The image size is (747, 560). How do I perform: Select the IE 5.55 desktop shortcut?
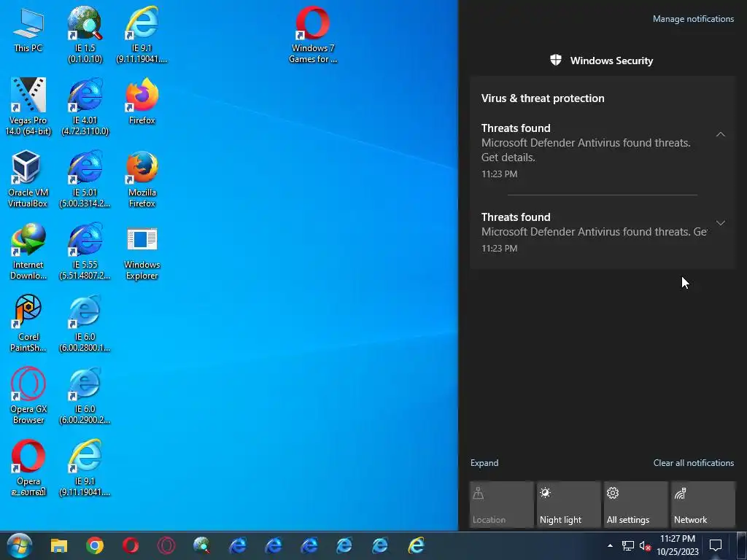point(85,252)
